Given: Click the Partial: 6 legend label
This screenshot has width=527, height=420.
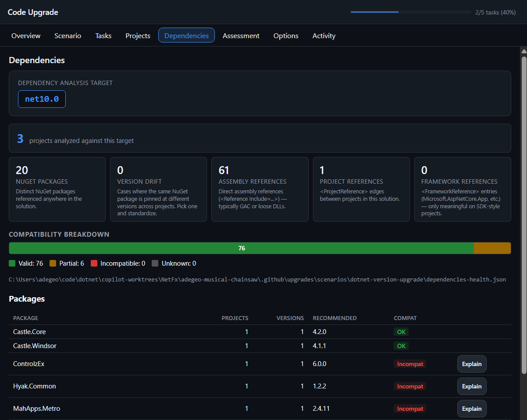Looking at the screenshot, I should point(71,263).
